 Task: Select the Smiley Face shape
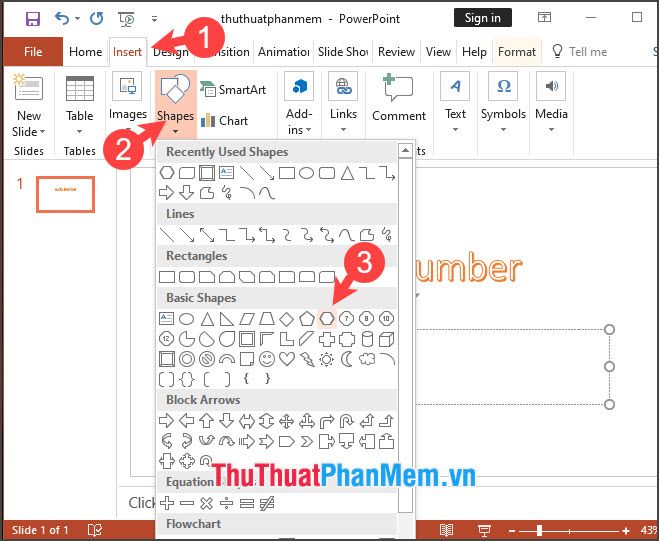point(266,359)
